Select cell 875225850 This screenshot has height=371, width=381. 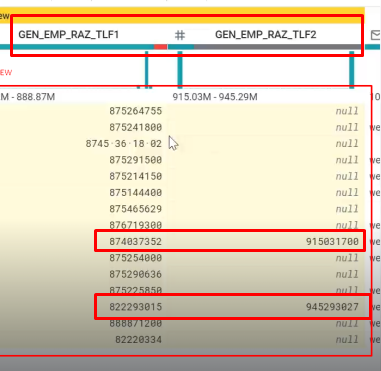point(136,290)
